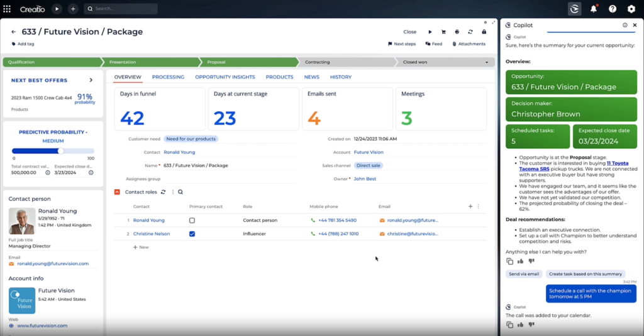The height and width of the screenshot is (336, 644).
Task: Click info icon next to expected close date
Action: click(x=91, y=173)
